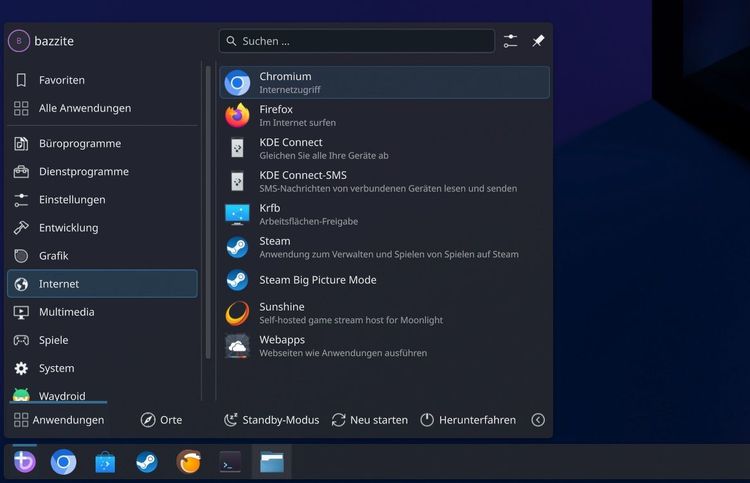The height and width of the screenshot is (483, 750).
Task: Expand more session options arrow
Action: click(538, 420)
